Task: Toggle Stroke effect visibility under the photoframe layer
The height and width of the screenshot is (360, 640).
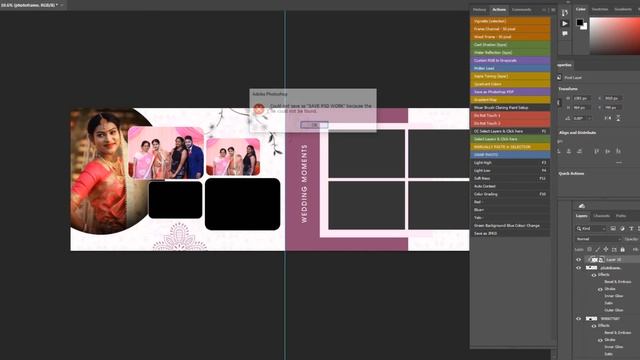Action: coord(600,289)
